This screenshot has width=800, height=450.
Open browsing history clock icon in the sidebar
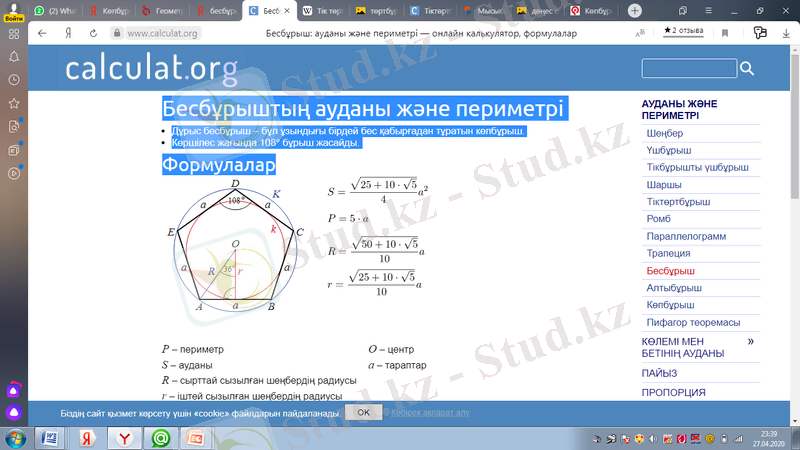coord(14,80)
